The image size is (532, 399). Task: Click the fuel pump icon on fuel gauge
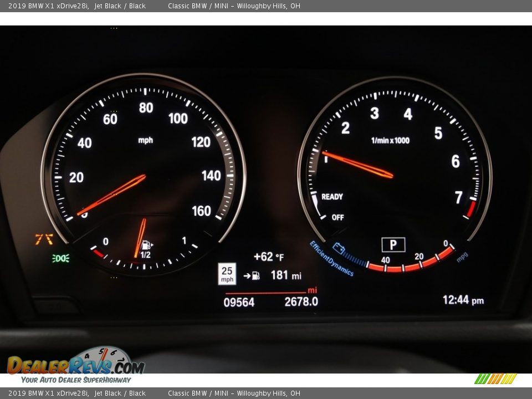(147, 245)
